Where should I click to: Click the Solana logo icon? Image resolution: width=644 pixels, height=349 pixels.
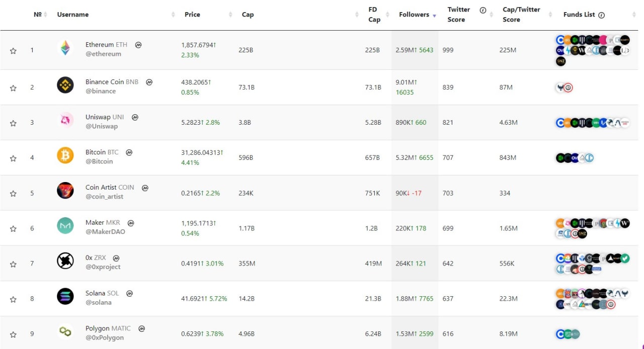click(65, 296)
